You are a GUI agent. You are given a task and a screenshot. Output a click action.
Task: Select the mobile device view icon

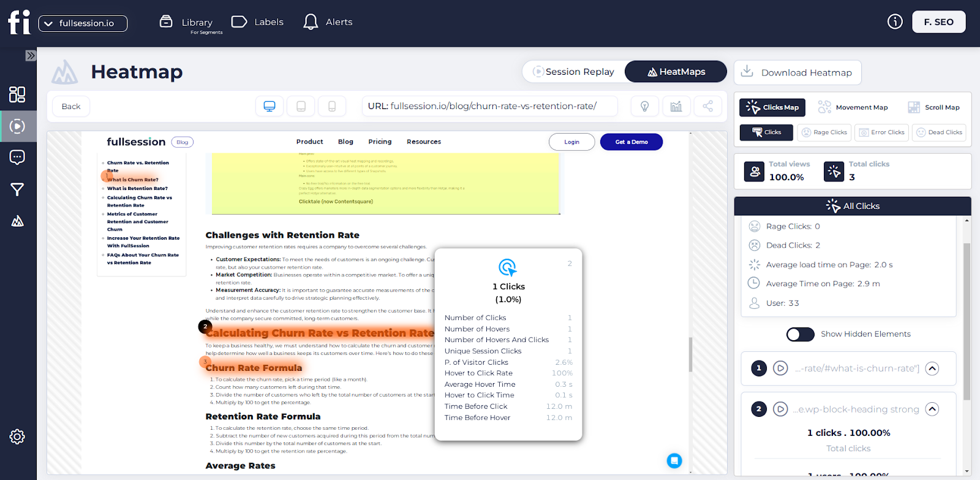[x=332, y=107]
